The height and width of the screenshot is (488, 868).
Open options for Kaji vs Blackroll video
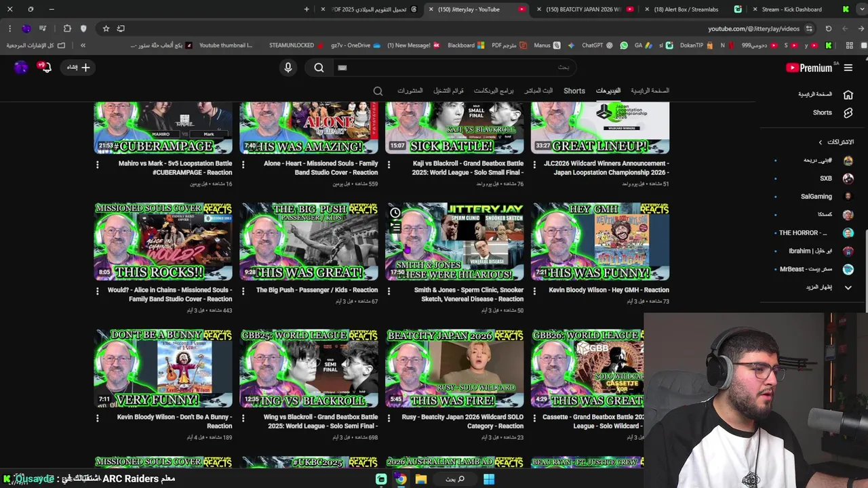[x=389, y=164]
